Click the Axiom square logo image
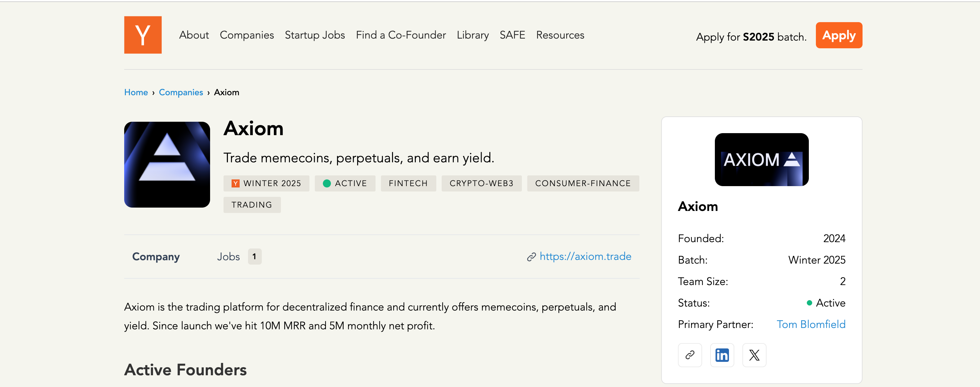Image resolution: width=980 pixels, height=387 pixels. coord(167,164)
